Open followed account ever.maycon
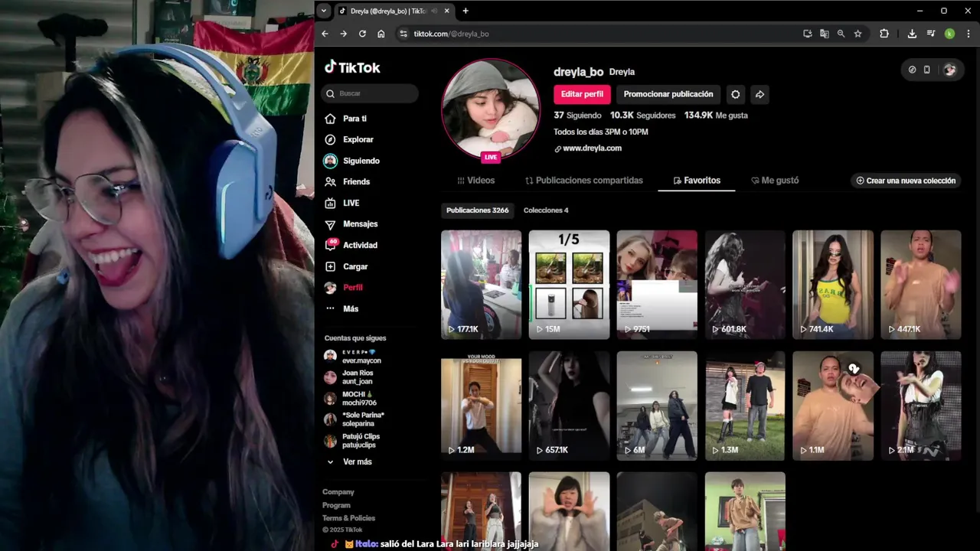Image resolution: width=980 pixels, height=551 pixels. click(x=353, y=356)
